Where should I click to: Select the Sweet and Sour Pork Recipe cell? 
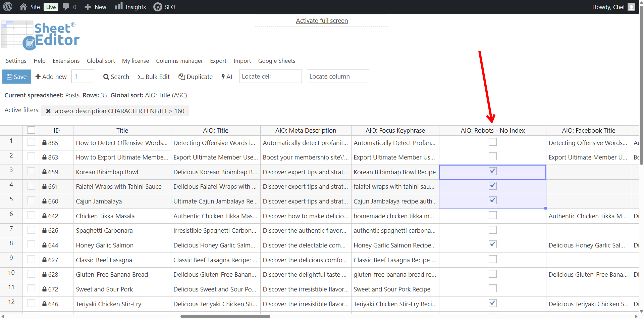tap(395, 289)
